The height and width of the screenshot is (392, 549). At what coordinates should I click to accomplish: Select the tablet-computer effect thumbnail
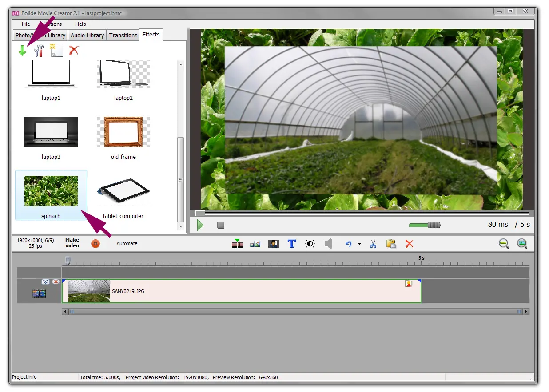123,191
